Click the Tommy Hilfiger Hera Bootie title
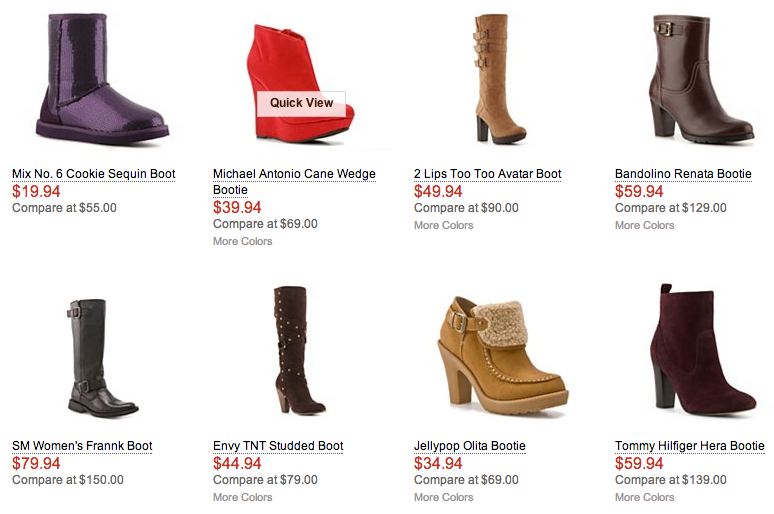Viewport: 774px width, 514px height. coord(689,446)
